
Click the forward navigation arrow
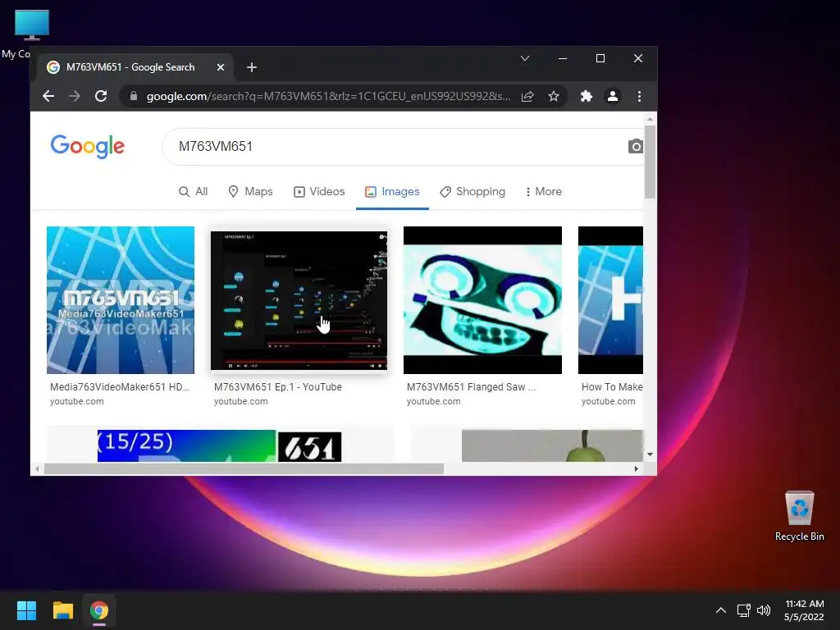[x=75, y=97]
